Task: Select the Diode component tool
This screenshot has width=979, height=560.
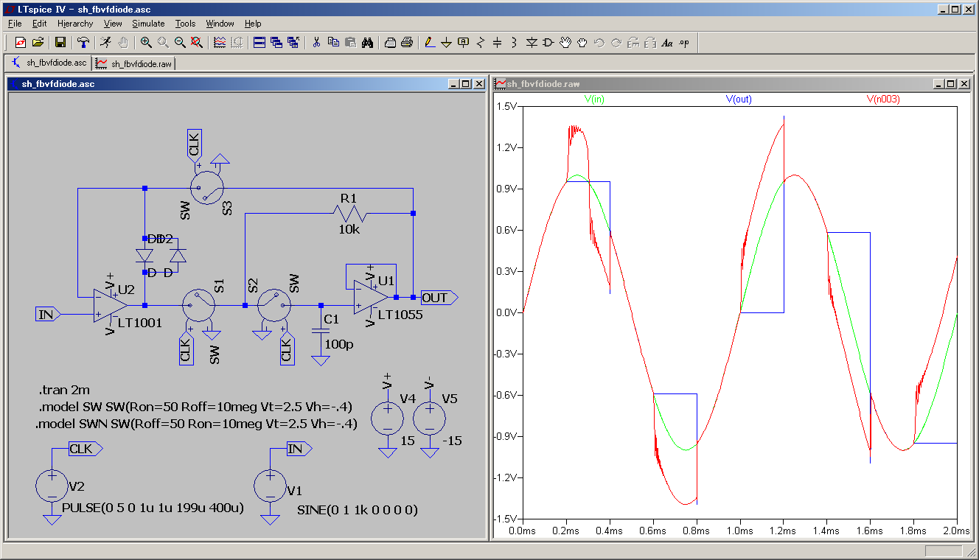Action: [x=532, y=43]
